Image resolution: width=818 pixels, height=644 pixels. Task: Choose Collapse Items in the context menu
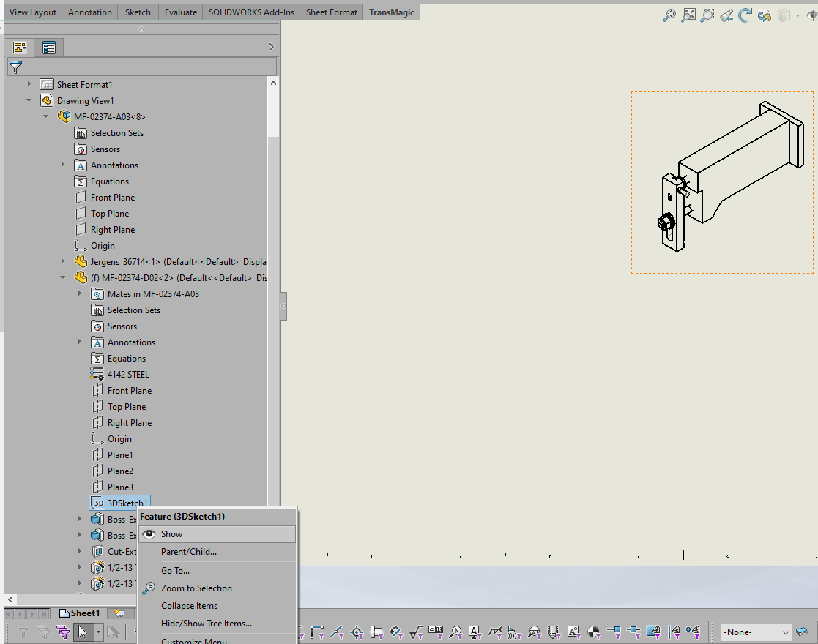(x=217, y=606)
